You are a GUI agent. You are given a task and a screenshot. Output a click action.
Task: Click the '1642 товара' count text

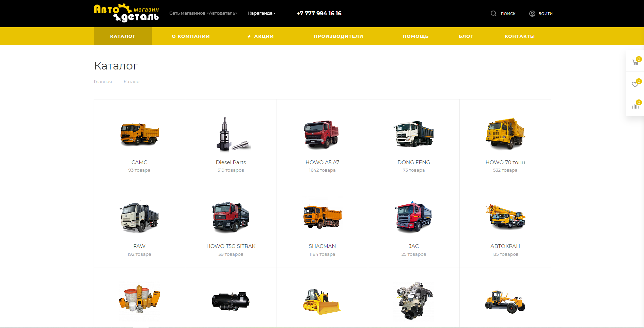pyautogui.click(x=322, y=170)
